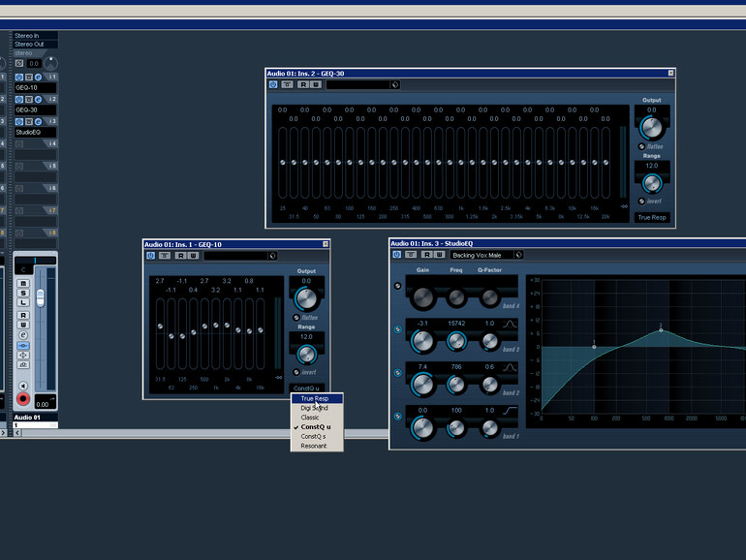Toggle the GEQ-30 plugin power button

pos(273,84)
